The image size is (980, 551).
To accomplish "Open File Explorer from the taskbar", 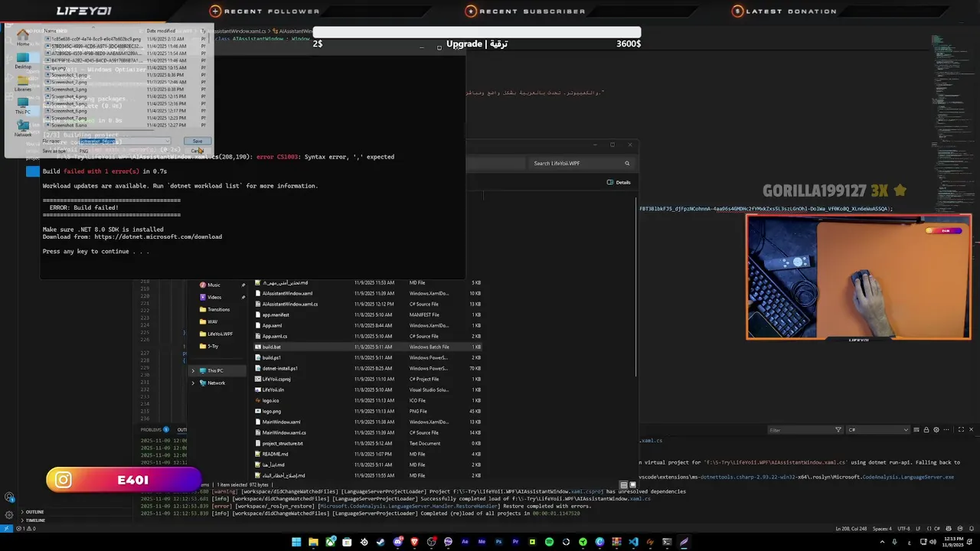I will [313, 542].
